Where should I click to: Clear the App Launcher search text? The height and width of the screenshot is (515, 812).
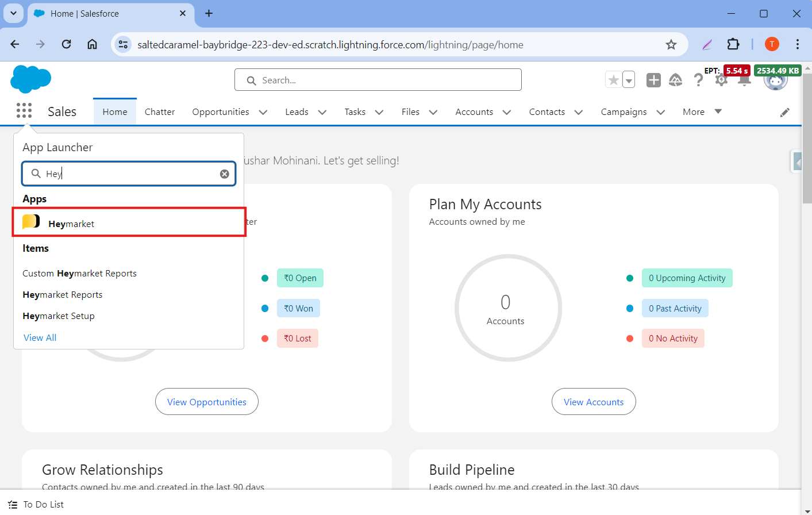[225, 174]
